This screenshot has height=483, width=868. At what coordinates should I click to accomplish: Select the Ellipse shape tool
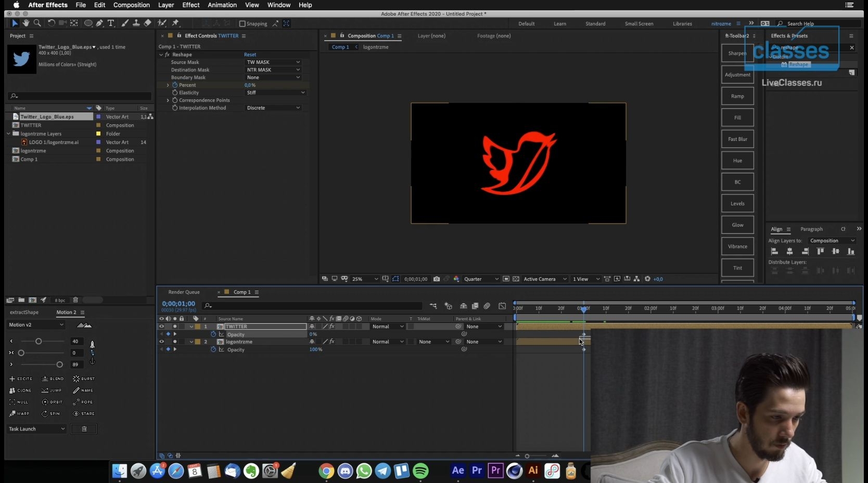[88, 23]
